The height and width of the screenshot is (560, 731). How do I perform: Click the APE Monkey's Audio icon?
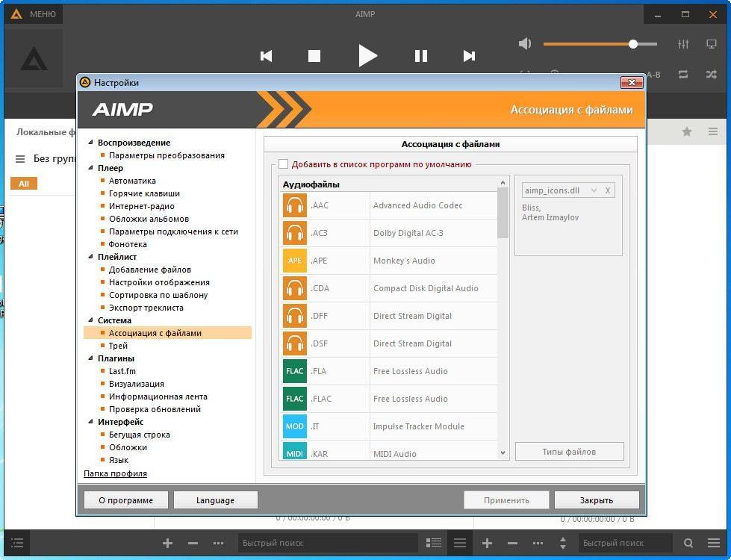coord(295,261)
